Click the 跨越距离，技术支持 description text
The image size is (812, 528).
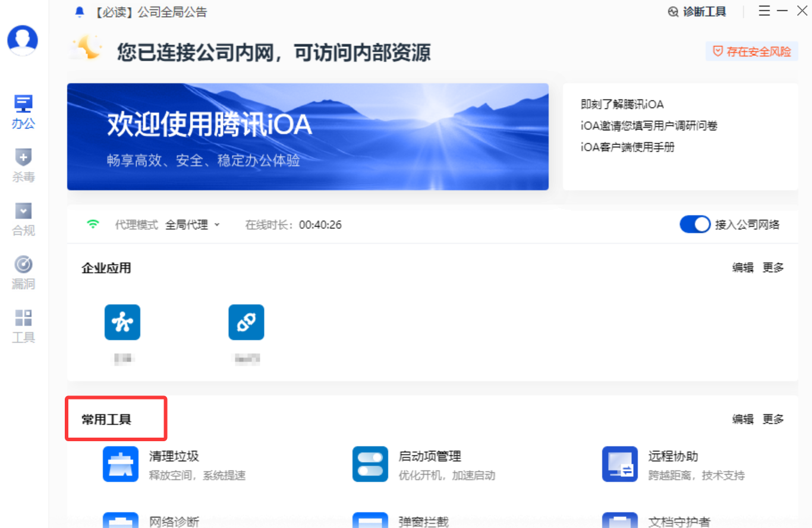pyautogui.click(x=697, y=476)
